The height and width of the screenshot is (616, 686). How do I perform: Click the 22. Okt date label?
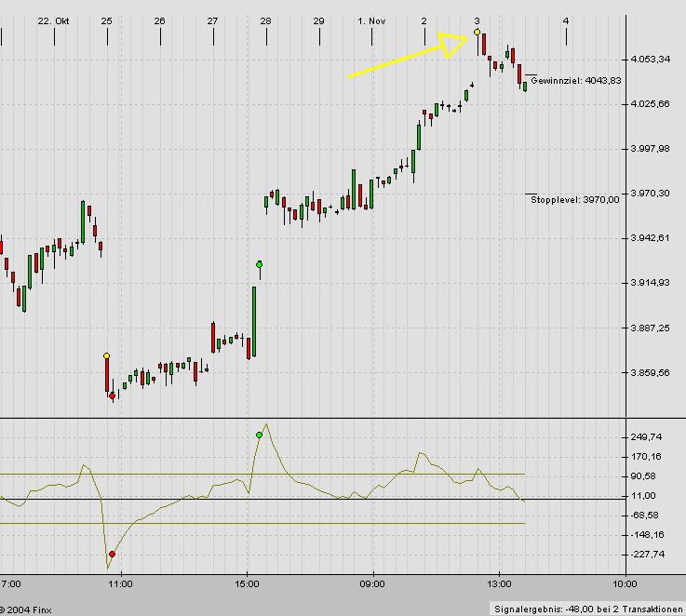pyautogui.click(x=53, y=21)
